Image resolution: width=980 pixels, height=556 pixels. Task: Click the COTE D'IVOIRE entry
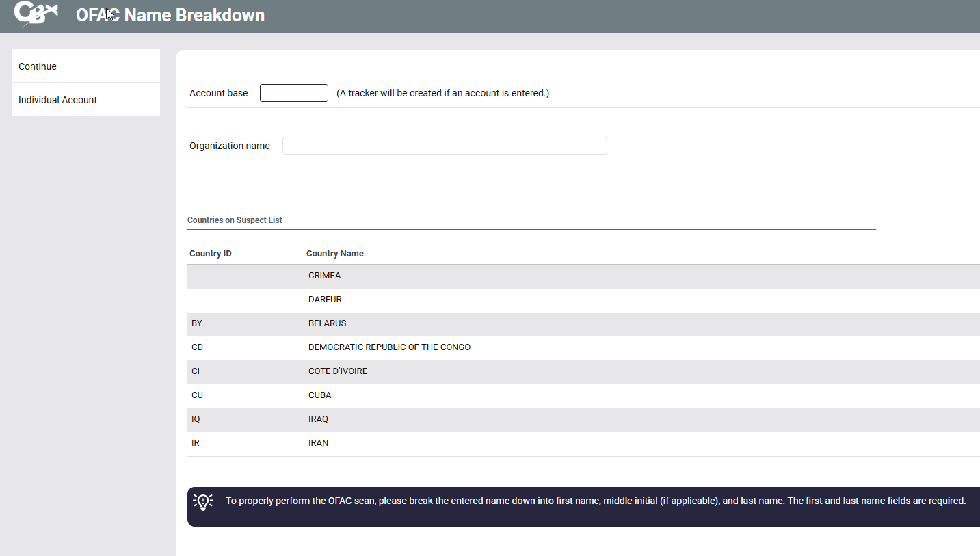[338, 371]
